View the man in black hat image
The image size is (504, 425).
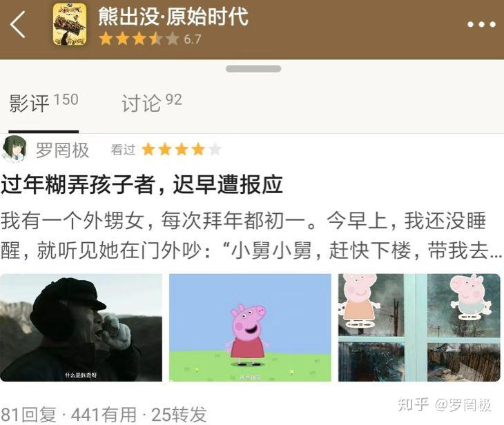tap(81, 327)
